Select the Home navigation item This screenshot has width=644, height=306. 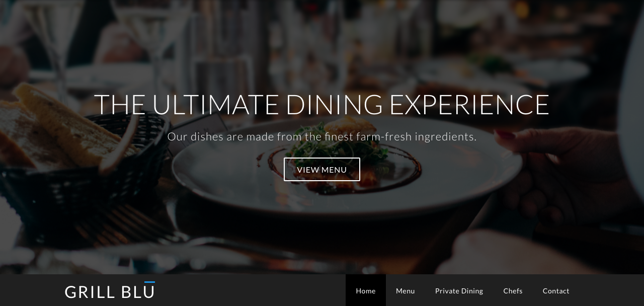(x=366, y=290)
